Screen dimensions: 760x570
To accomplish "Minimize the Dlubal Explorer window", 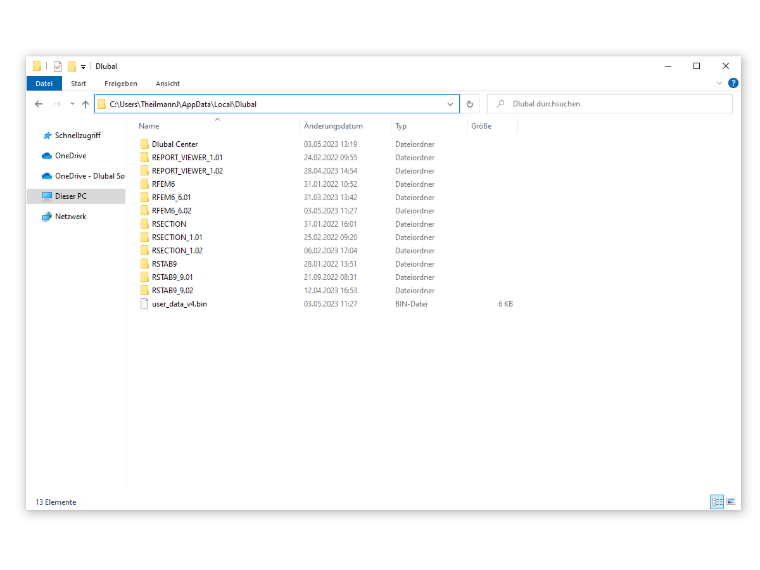I will [668, 66].
